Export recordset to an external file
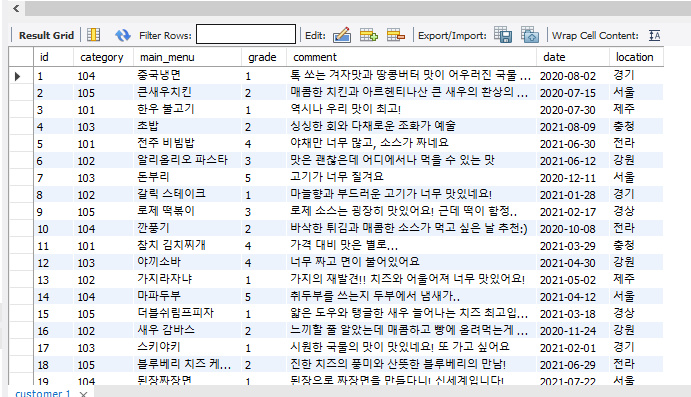This screenshot has height=397, width=691. 503,35
